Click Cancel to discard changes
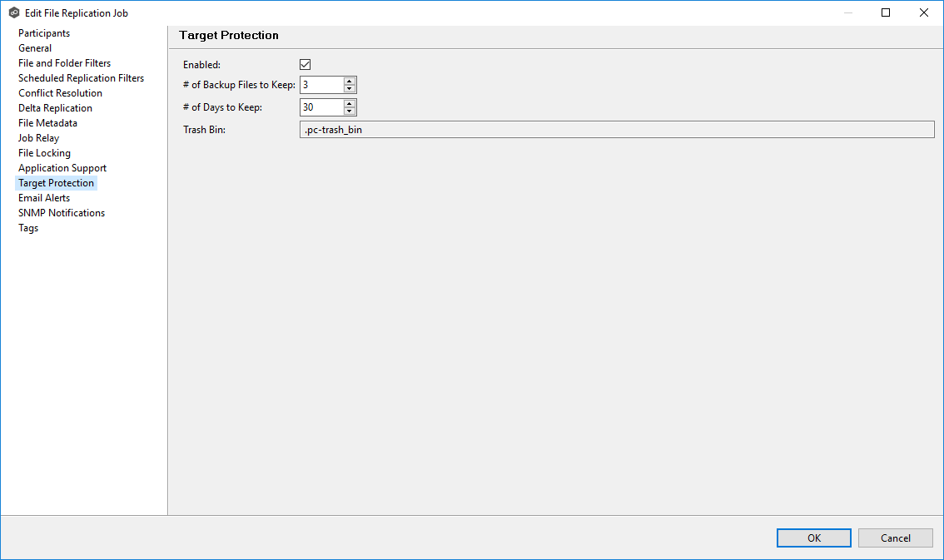This screenshot has width=944, height=560. tap(895, 538)
